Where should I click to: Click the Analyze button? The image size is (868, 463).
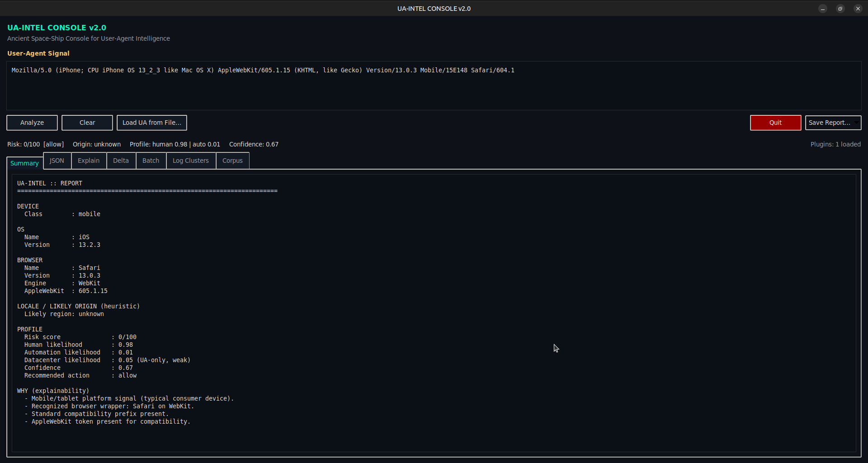pyautogui.click(x=32, y=123)
